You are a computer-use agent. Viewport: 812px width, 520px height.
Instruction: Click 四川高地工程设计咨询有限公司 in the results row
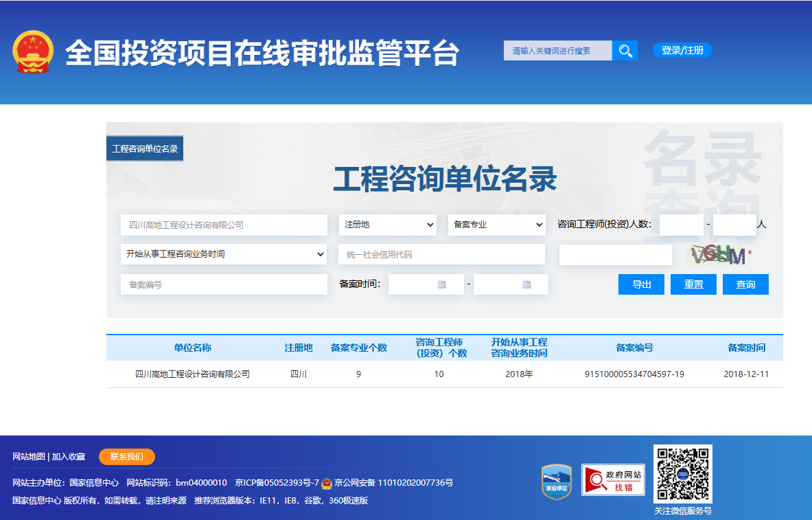click(x=193, y=374)
